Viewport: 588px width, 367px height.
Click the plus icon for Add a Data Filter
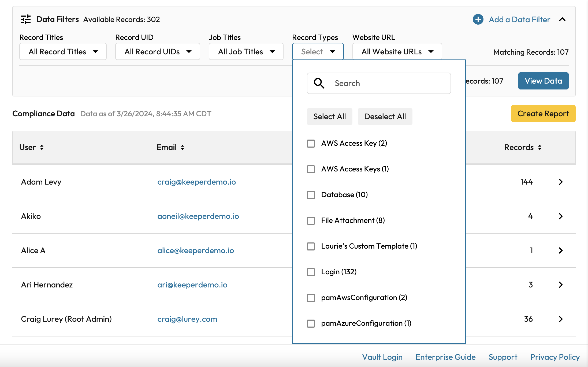click(478, 19)
